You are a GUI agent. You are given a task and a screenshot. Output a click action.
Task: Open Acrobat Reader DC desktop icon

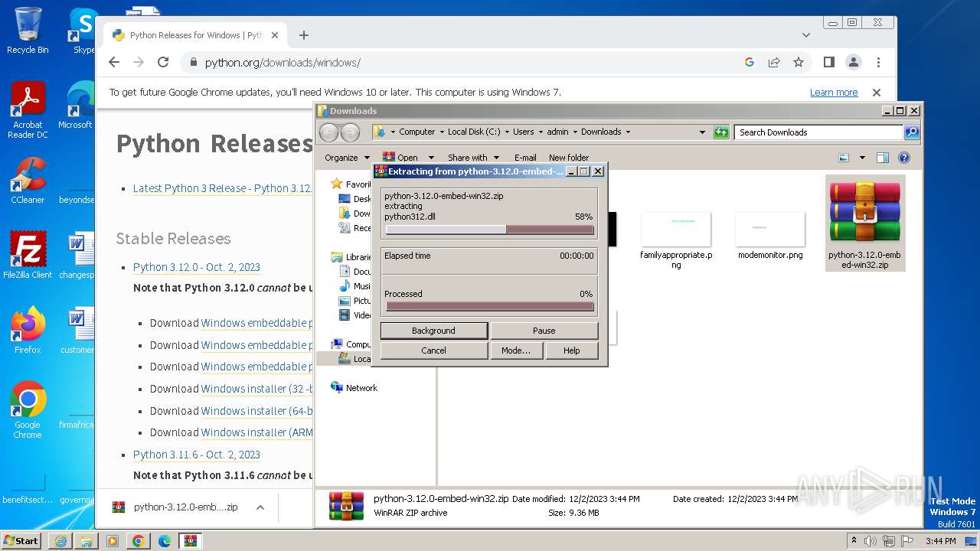[x=28, y=111]
